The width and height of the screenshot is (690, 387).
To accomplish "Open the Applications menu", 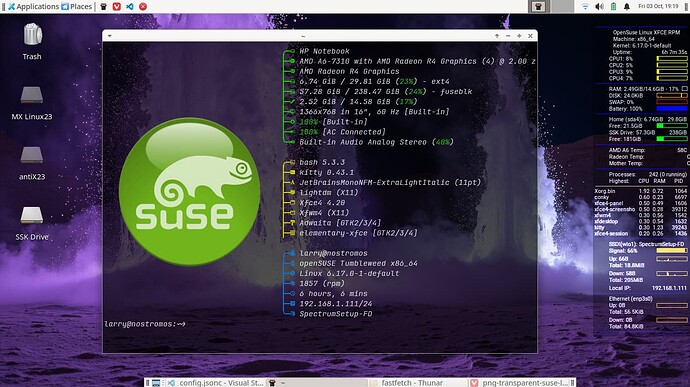I will point(33,7).
